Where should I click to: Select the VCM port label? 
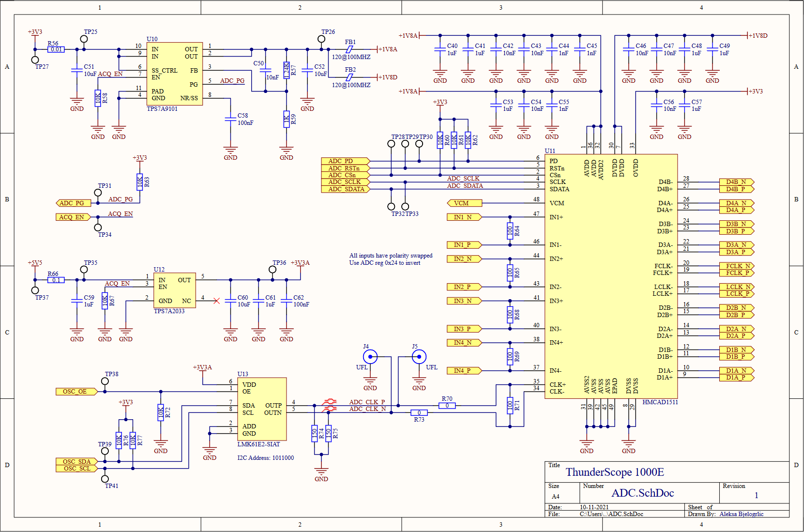pyautogui.click(x=465, y=203)
